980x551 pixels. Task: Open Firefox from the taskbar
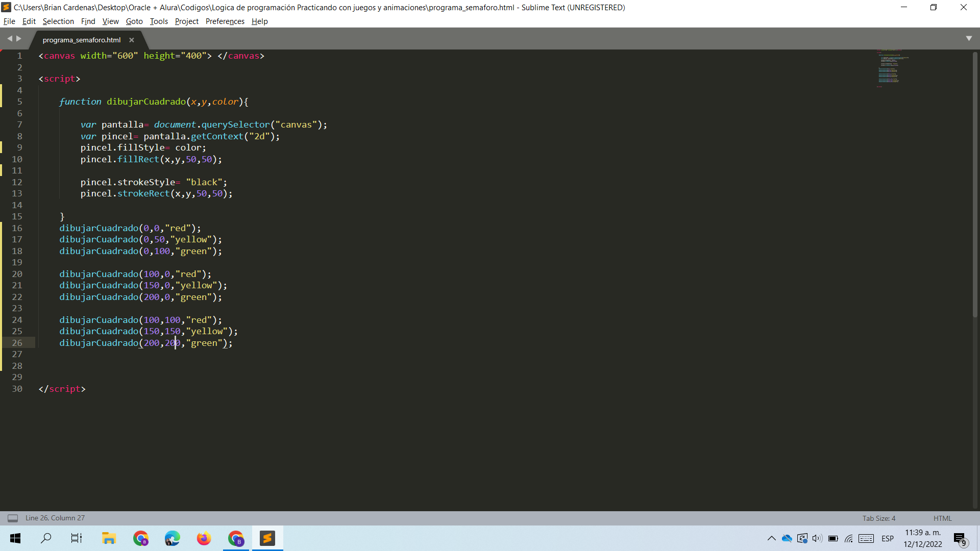(x=204, y=538)
